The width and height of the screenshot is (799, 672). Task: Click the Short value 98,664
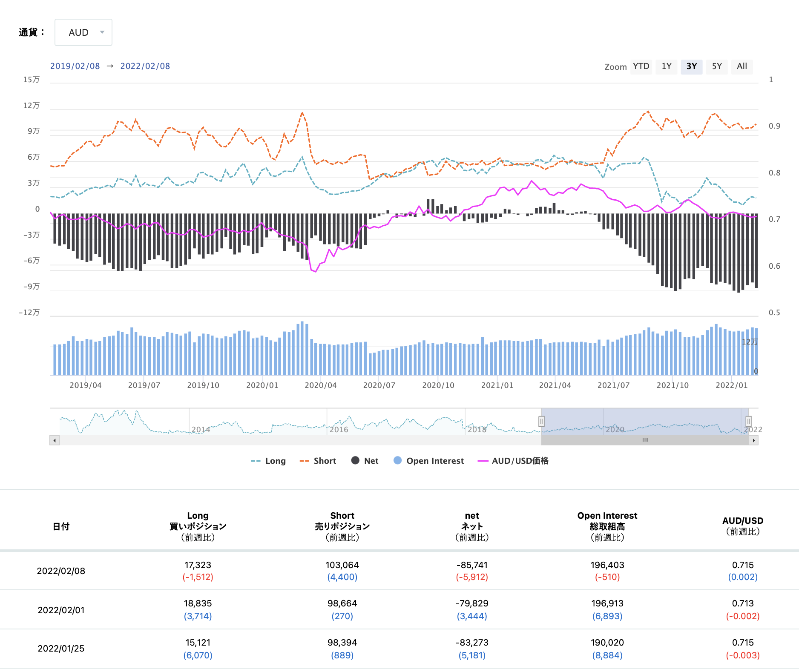[342, 603]
